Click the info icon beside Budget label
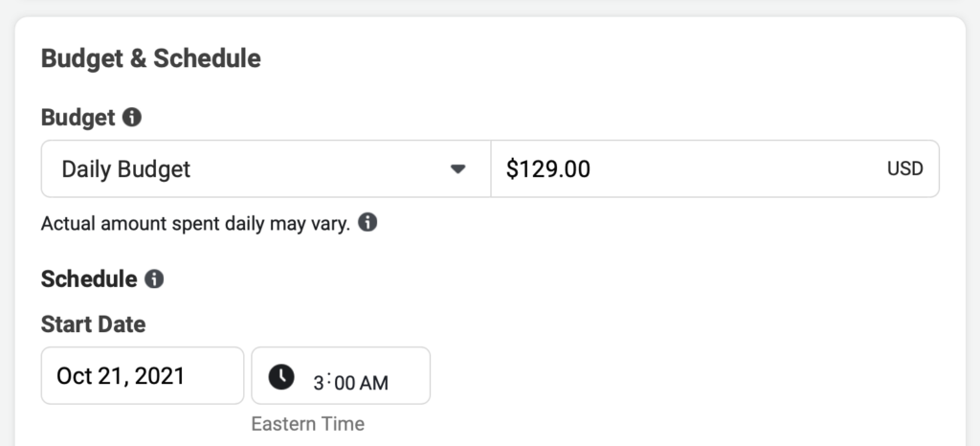This screenshot has height=446, width=980. (x=132, y=118)
